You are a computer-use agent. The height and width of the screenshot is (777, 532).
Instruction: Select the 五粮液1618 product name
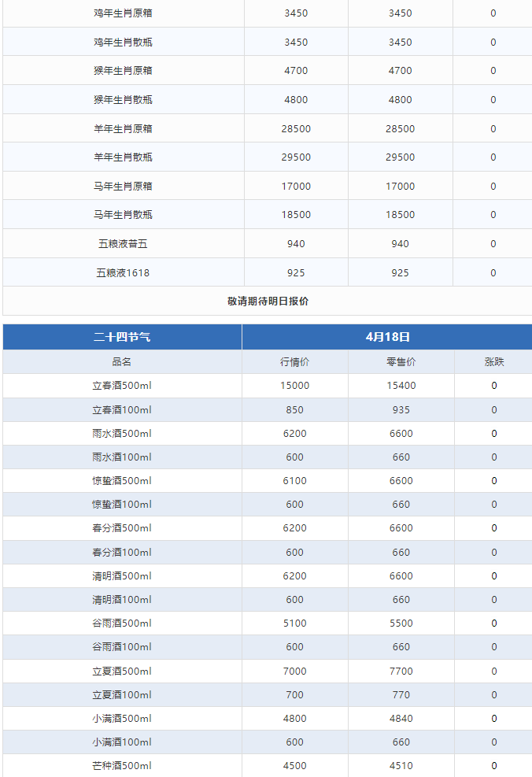[123, 273]
